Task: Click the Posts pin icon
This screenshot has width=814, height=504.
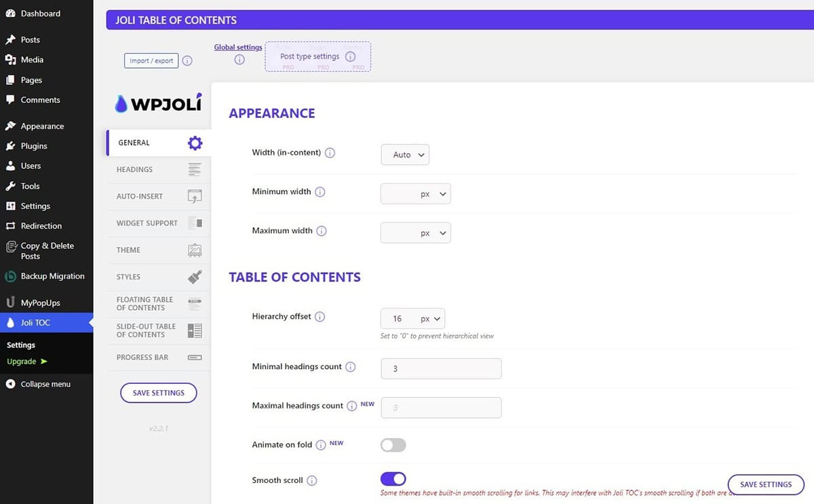Action: tap(10, 40)
